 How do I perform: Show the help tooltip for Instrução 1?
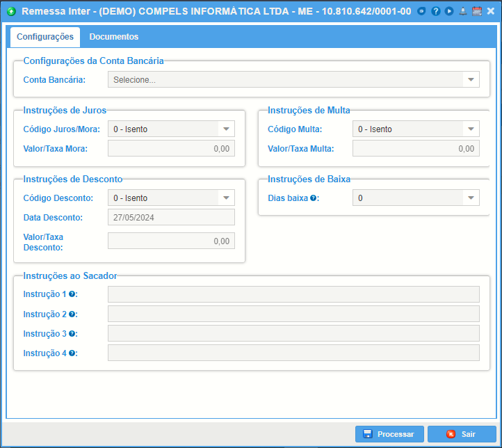72,294
